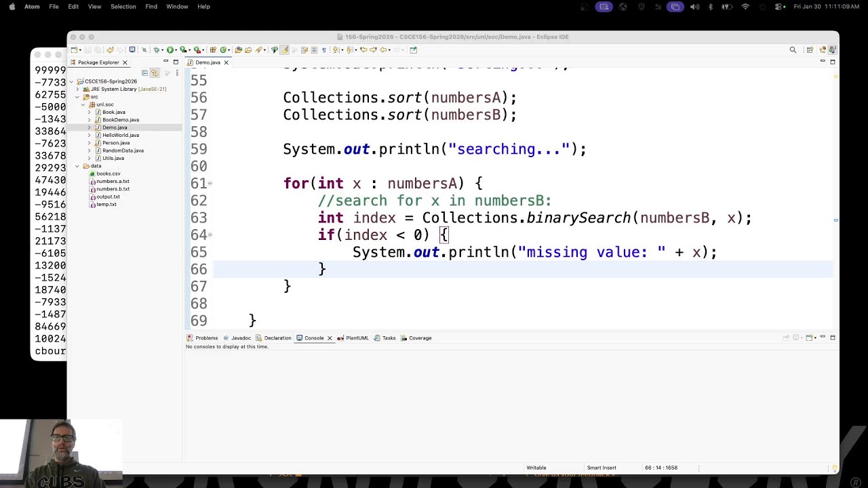Toggle Show Whitespace Characters pilcrow icon
This screenshot has height=488, width=868.
(x=324, y=49)
